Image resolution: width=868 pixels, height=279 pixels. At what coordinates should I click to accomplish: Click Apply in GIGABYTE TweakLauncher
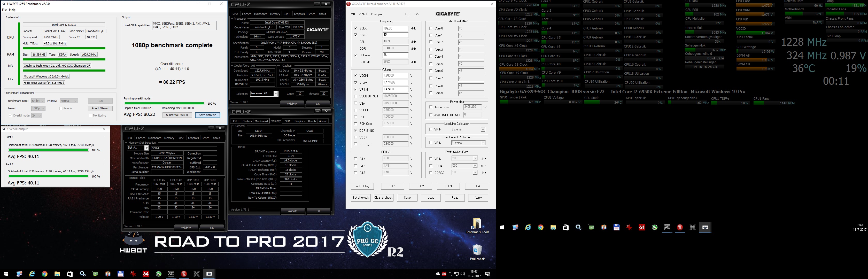478,197
